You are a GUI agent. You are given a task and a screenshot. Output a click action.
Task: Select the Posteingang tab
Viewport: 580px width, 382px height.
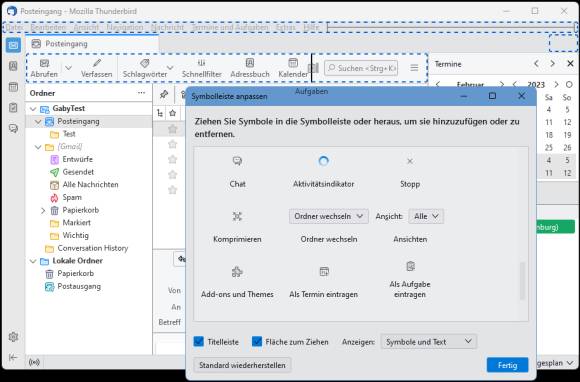point(92,44)
